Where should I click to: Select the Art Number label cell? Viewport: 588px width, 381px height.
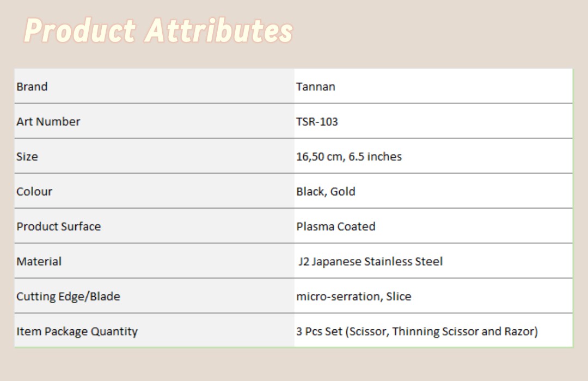pos(155,121)
